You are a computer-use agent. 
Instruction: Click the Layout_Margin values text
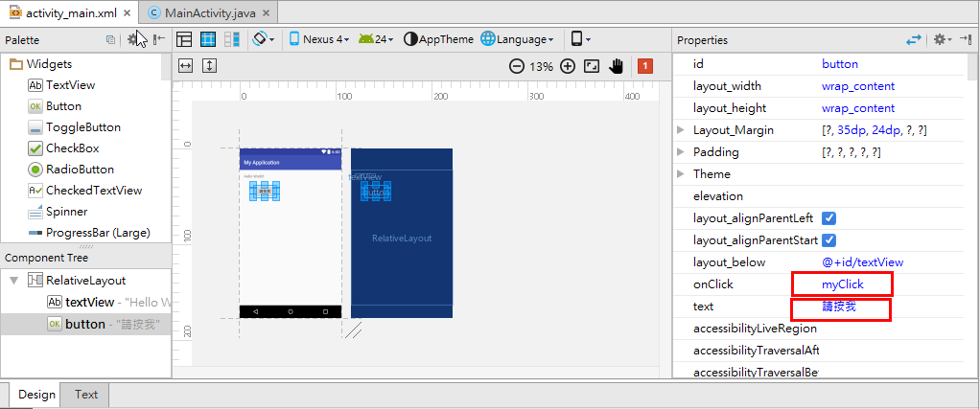click(874, 130)
